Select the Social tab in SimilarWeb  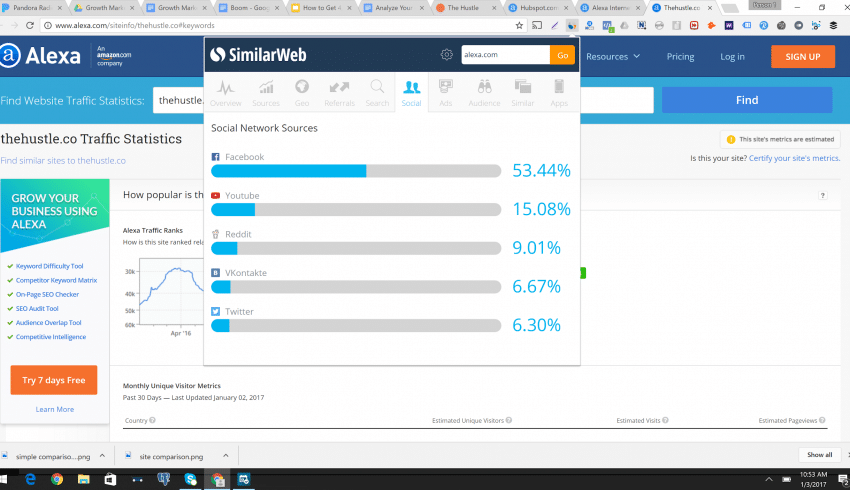coord(411,93)
